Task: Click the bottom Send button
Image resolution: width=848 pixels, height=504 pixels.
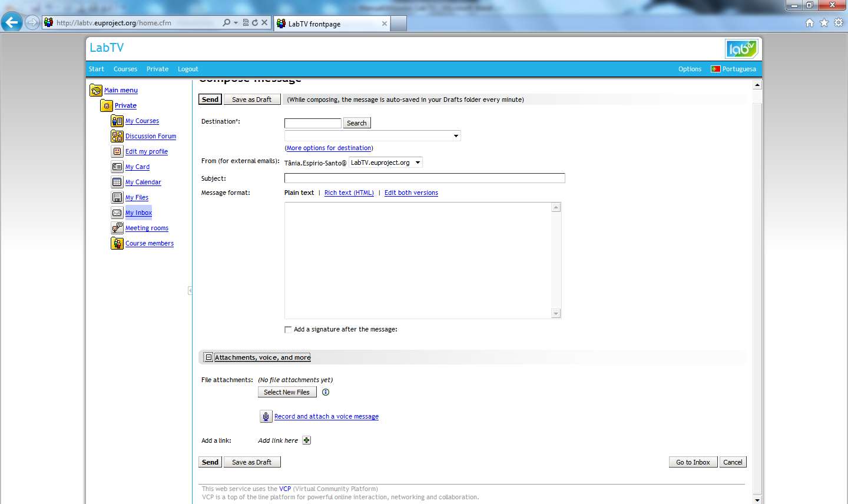Action: (210, 462)
